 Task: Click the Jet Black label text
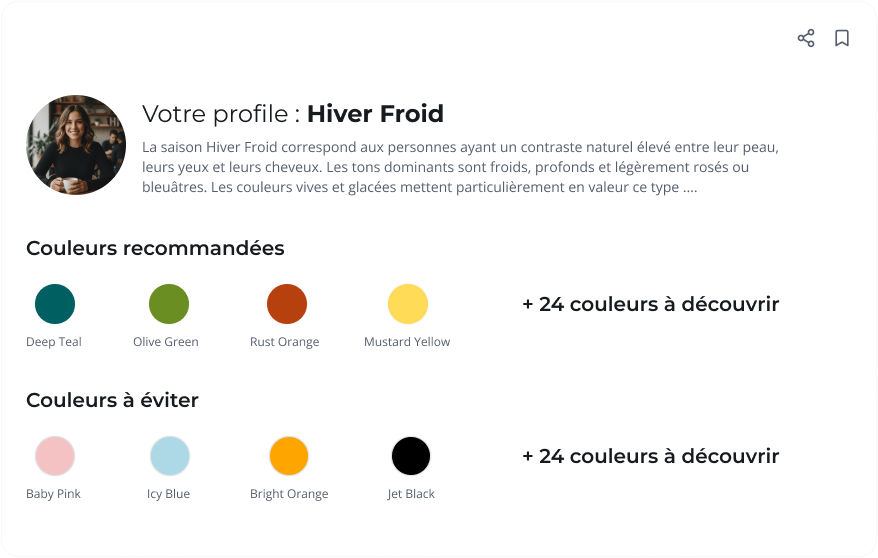click(x=411, y=494)
